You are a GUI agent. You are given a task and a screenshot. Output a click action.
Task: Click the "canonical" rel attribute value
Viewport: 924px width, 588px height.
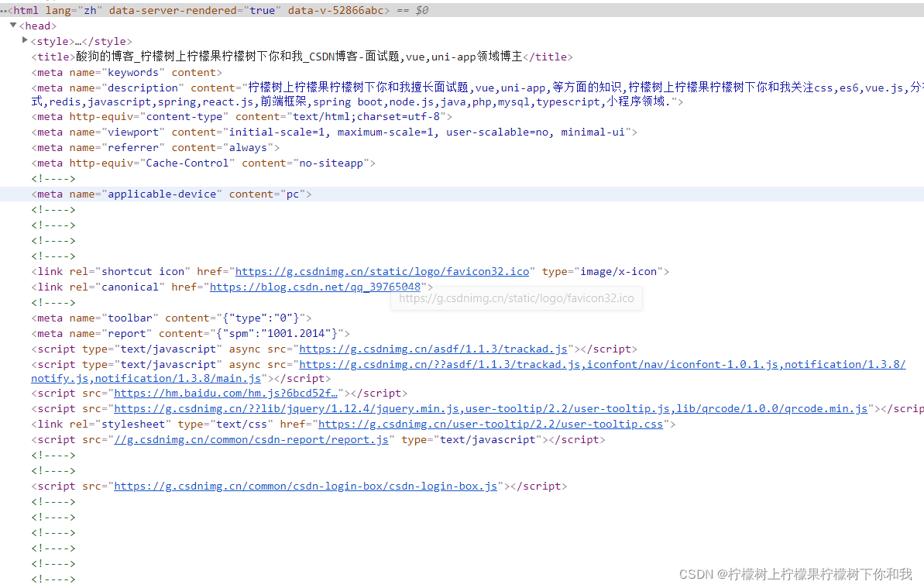130,287
